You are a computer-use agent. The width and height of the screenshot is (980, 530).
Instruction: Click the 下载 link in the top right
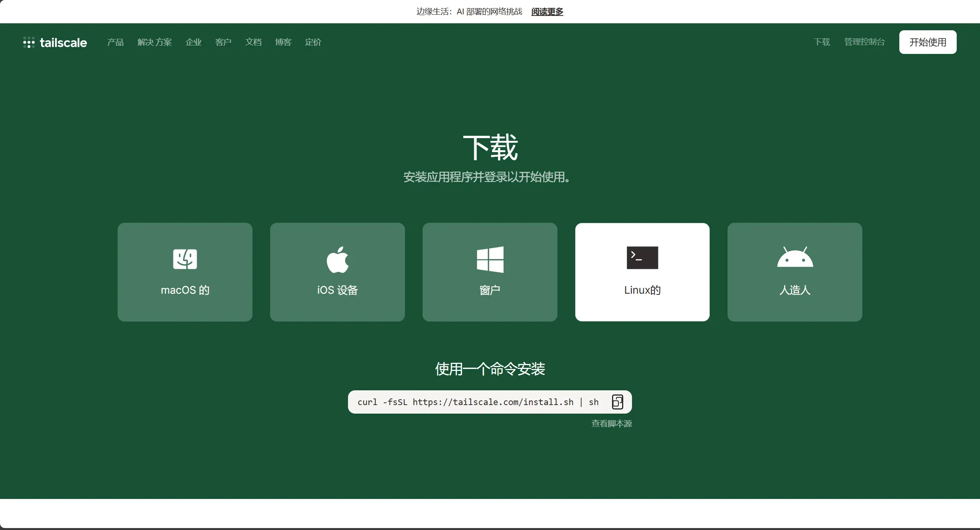point(822,42)
